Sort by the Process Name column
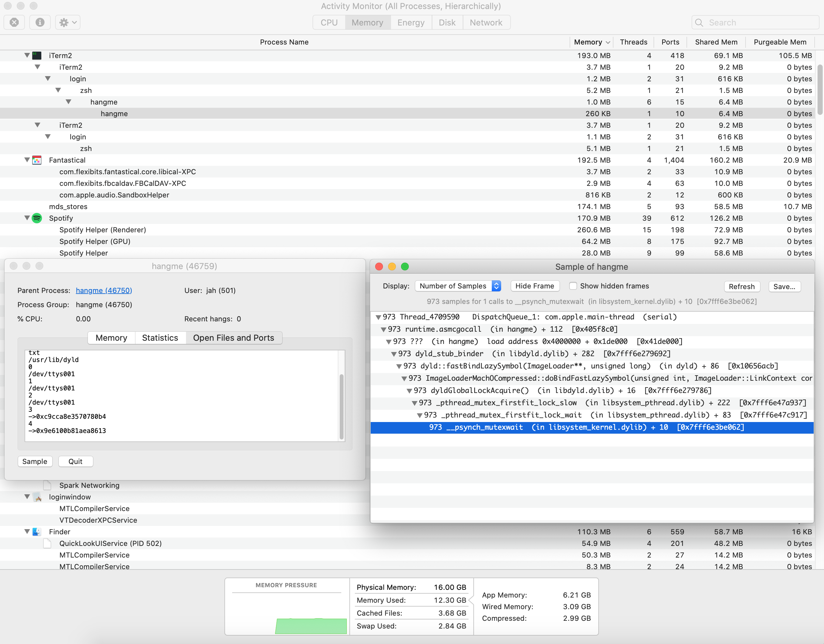Viewport: 824px width, 644px height. pos(284,42)
